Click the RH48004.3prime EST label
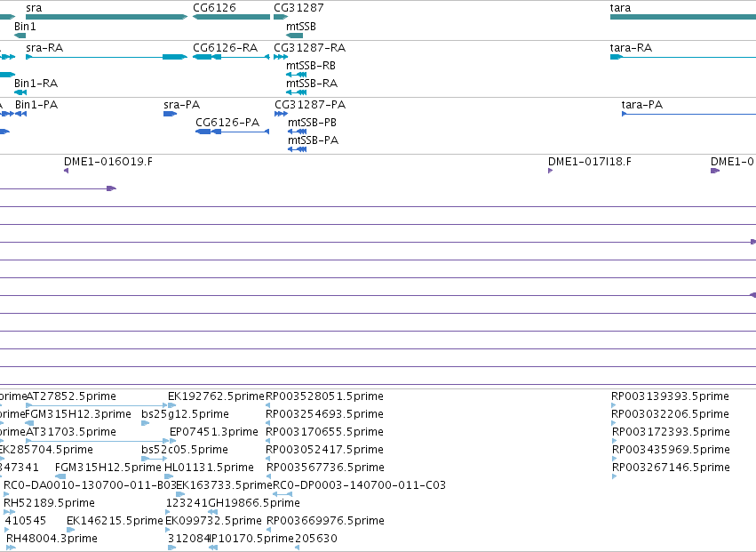The height and width of the screenshot is (552, 756). coord(52,539)
